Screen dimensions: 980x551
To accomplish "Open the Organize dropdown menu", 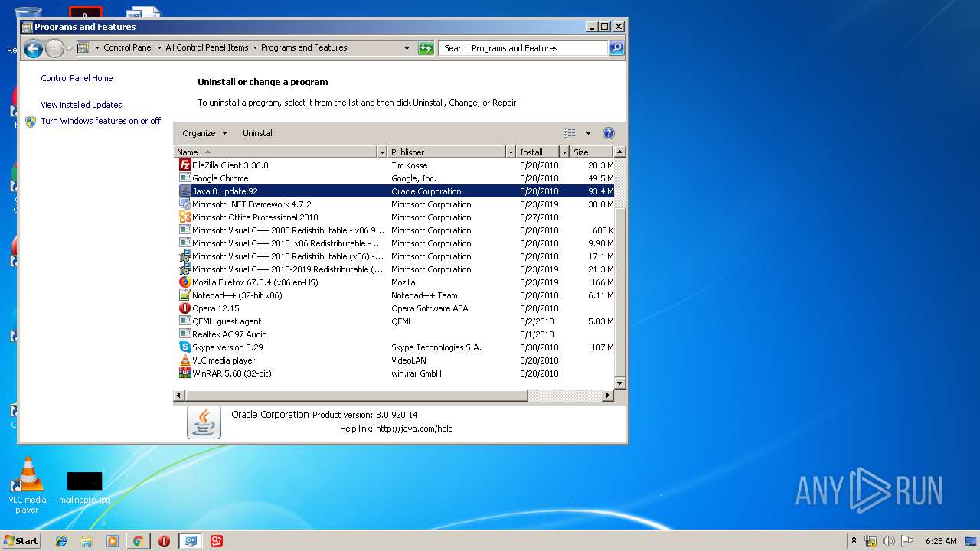I will pyautogui.click(x=204, y=133).
